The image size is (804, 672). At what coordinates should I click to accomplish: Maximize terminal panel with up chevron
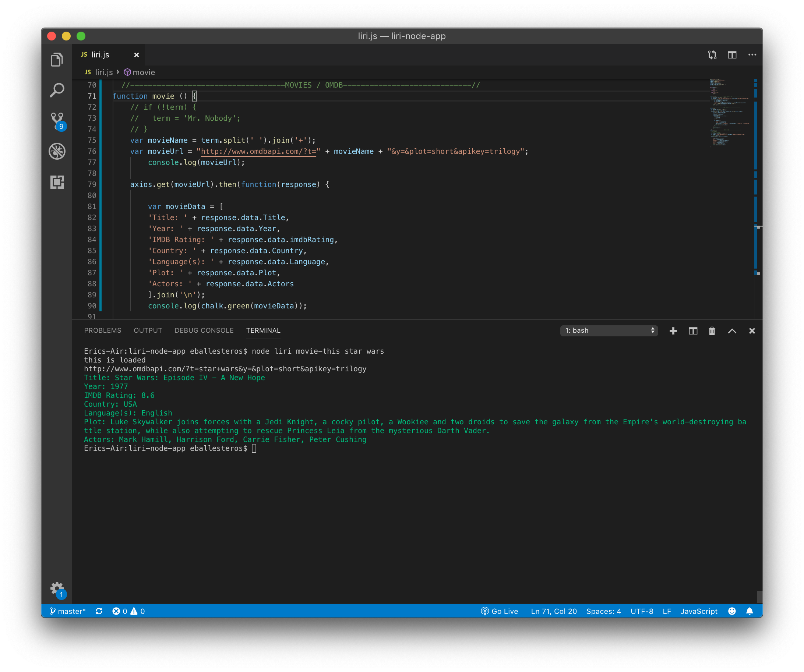[731, 330]
